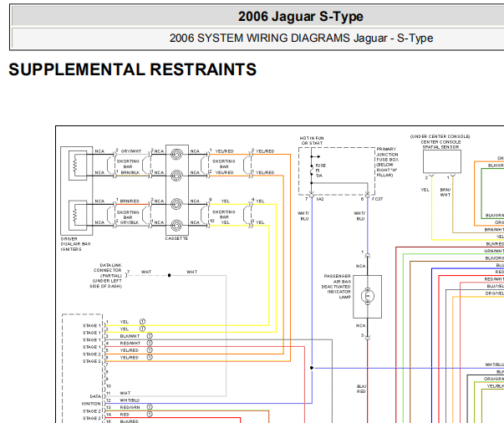Click the RED/WHT wire label at pin 4
504x423 pixels.
(130, 344)
